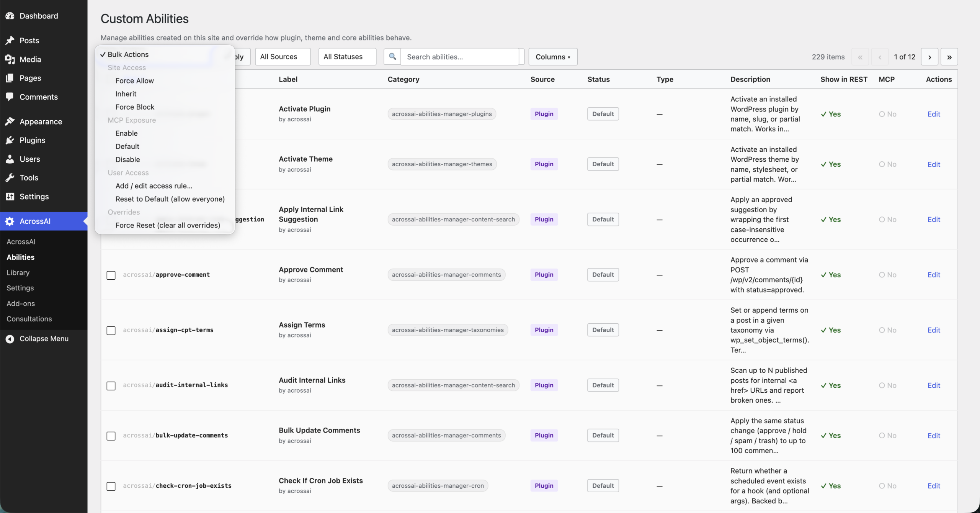Select the bulk-update-comments row checkbox
Image resolution: width=980 pixels, height=513 pixels.
[111, 436]
